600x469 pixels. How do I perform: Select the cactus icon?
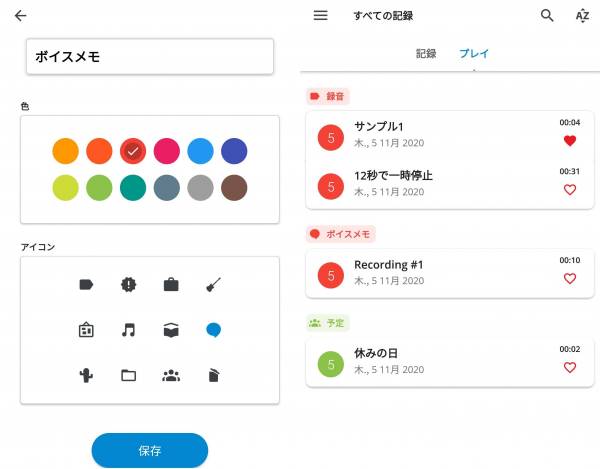tap(86, 376)
